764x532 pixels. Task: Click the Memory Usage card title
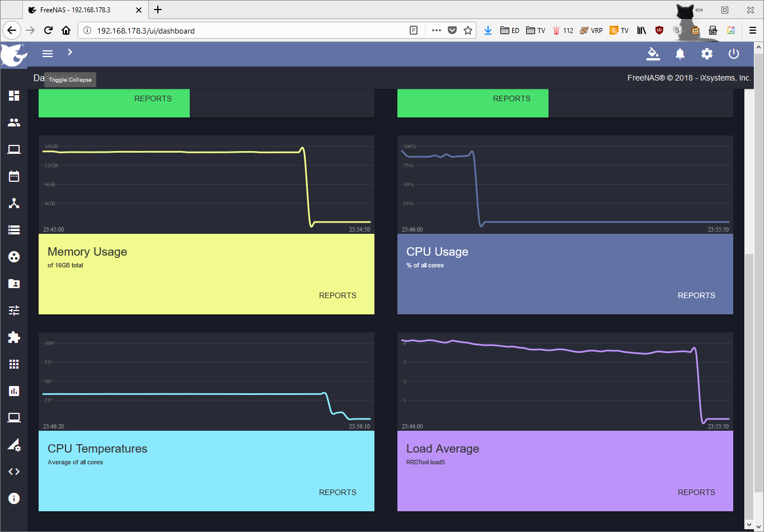tap(87, 252)
